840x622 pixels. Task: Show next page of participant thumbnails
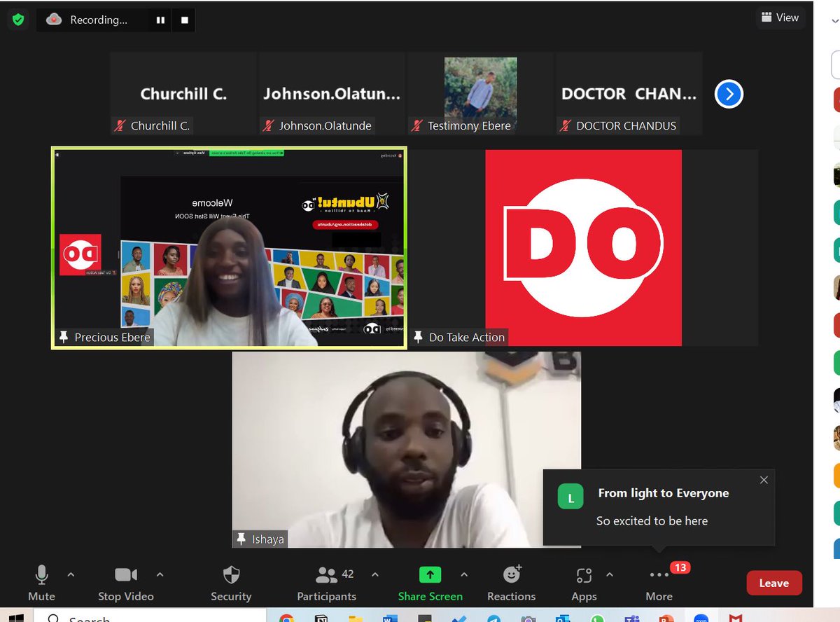tap(729, 93)
